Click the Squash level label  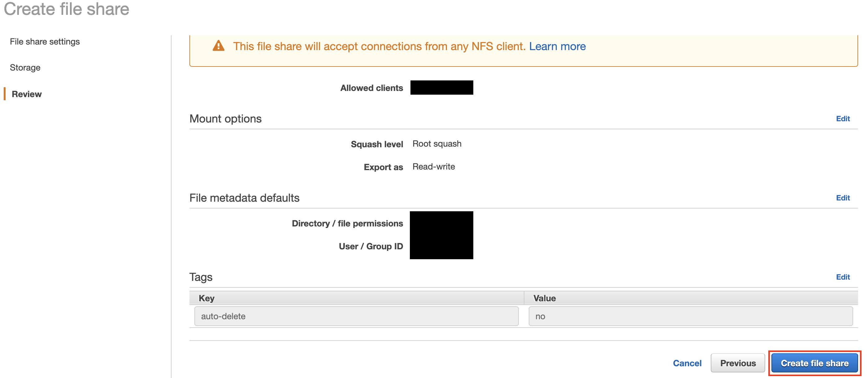tap(377, 144)
